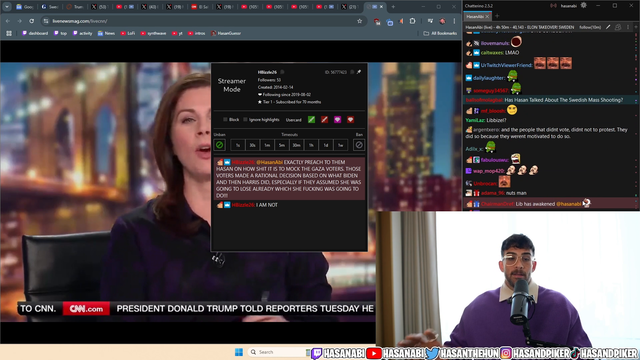Screen dimensions: 640x360
Task: Click the magenta VIP diamond button
Action: [x=338, y=120]
